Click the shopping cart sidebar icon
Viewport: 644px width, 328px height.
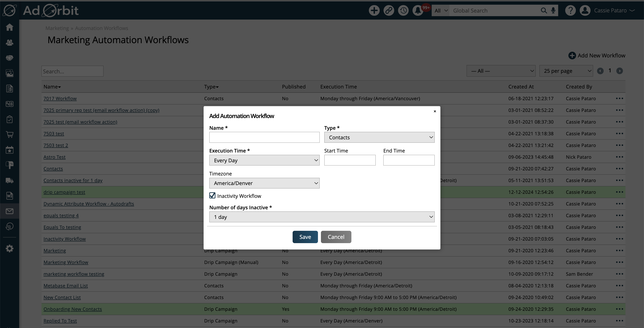[x=10, y=135]
